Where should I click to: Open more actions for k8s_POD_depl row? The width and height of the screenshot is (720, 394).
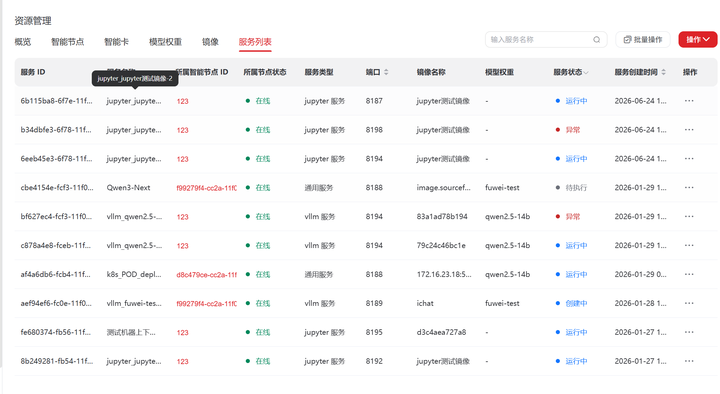point(689,274)
